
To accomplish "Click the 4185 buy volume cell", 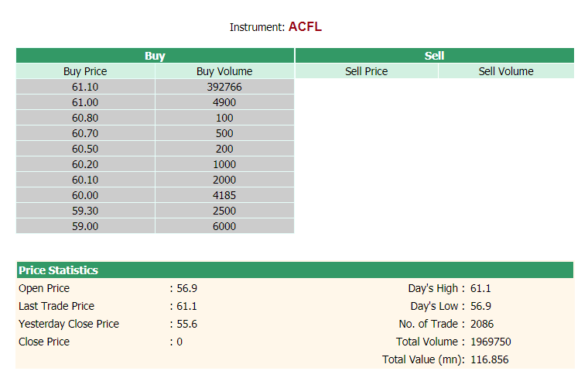I will (x=224, y=195).
